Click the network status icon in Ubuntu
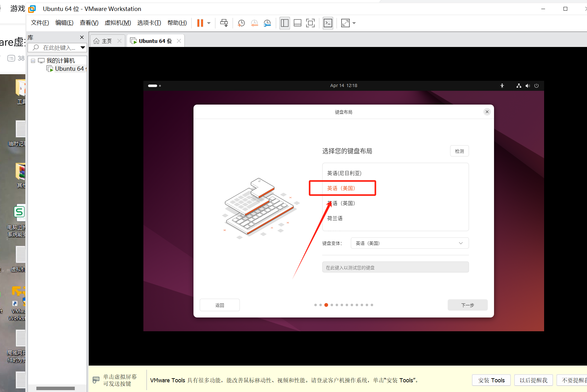The height and width of the screenshot is (392, 587). (x=519, y=85)
